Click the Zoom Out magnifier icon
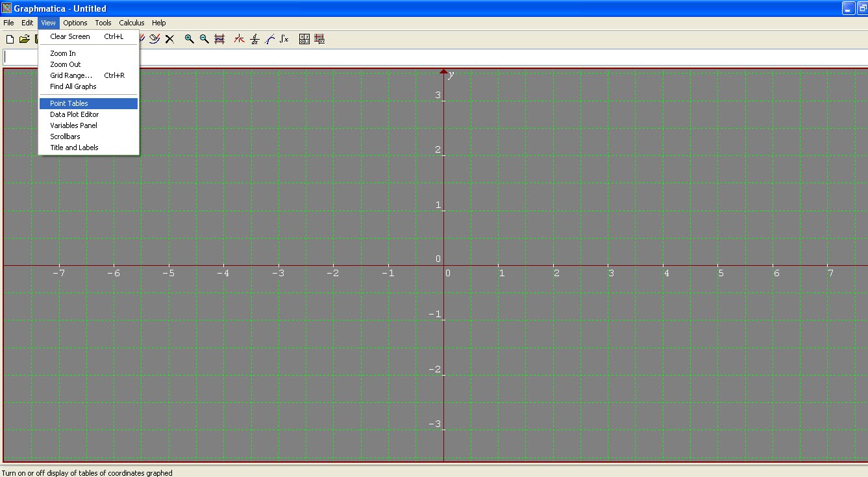This screenshot has width=868, height=477. [204, 39]
